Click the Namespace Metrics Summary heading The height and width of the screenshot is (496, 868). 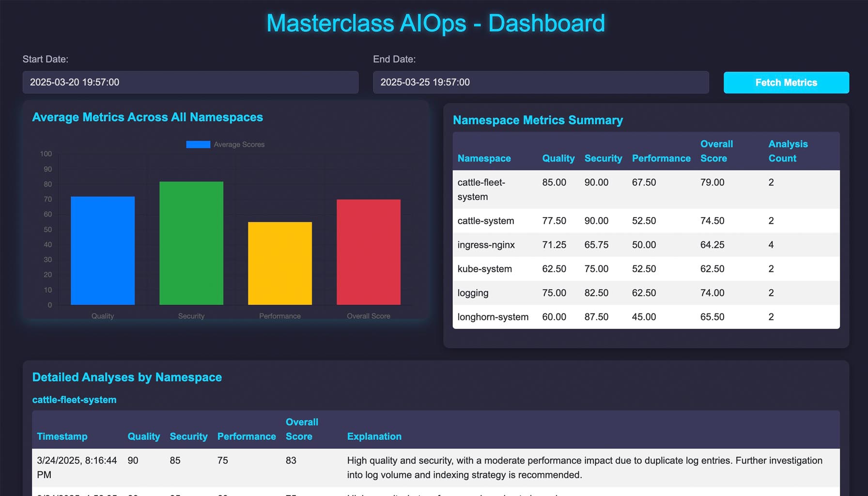[x=538, y=120]
